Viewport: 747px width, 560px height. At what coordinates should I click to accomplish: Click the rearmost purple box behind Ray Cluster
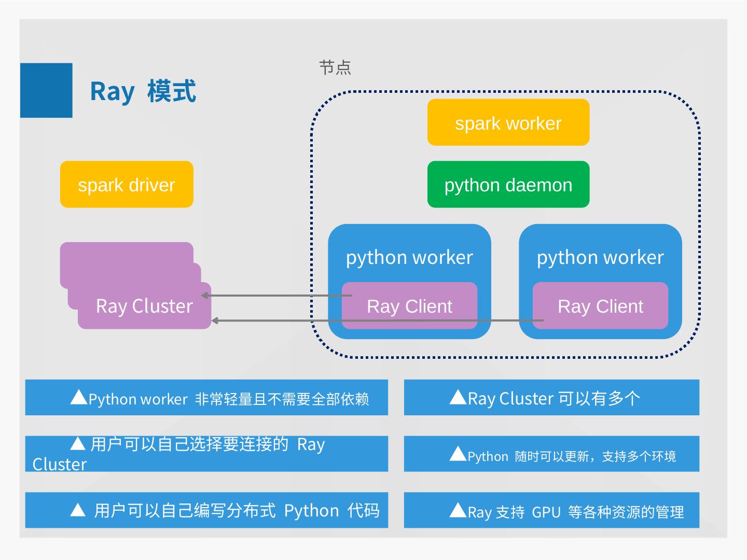click(127, 251)
